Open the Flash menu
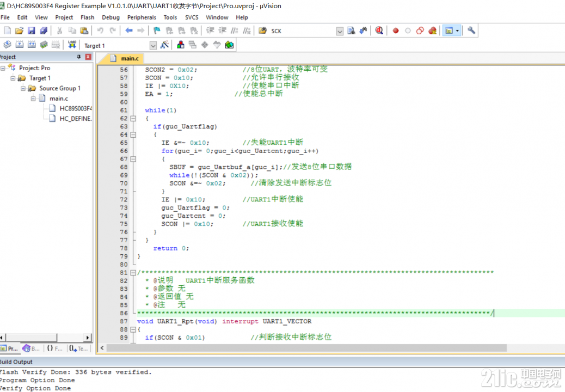 click(x=88, y=17)
